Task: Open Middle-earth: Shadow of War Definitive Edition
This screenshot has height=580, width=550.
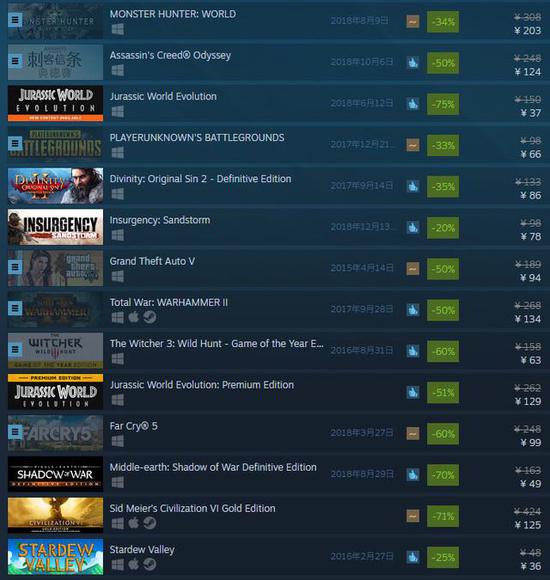Action: [213, 467]
